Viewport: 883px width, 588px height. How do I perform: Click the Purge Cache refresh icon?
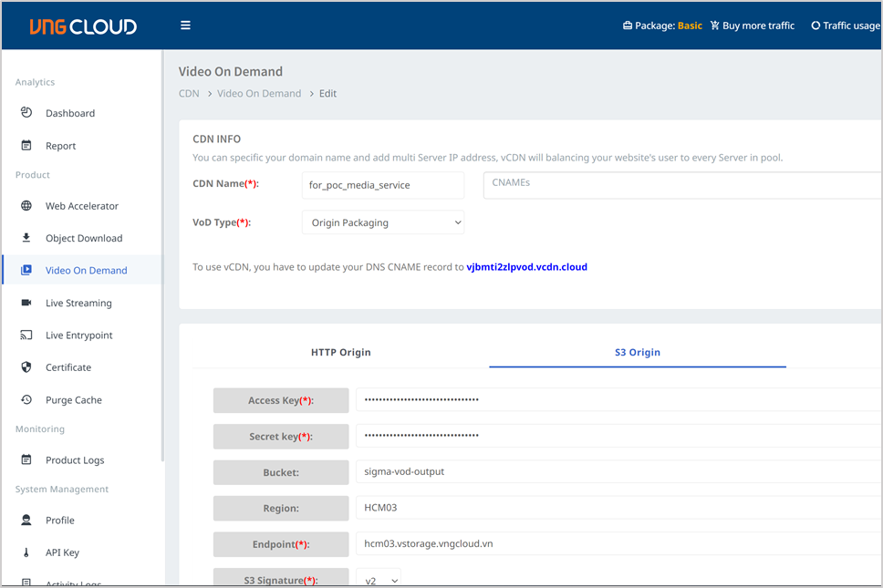click(26, 400)
